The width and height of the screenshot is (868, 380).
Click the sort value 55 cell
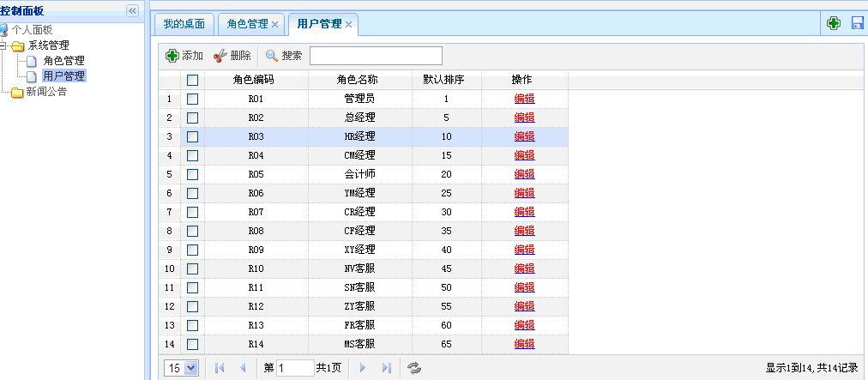point(446,306)
